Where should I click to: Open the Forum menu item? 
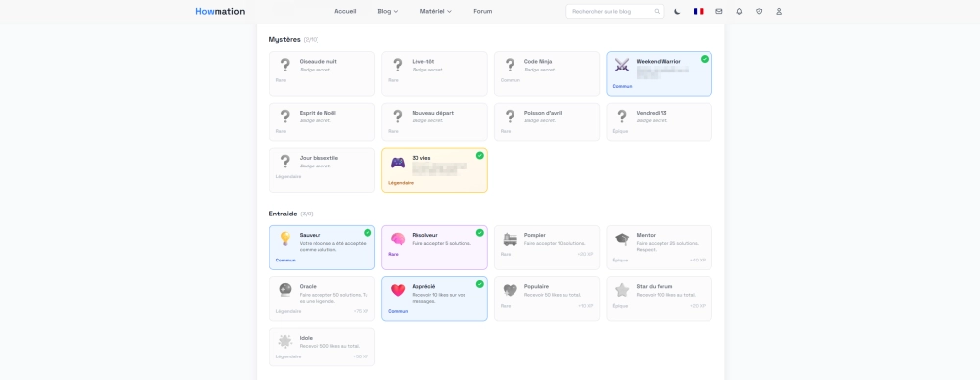482,11
